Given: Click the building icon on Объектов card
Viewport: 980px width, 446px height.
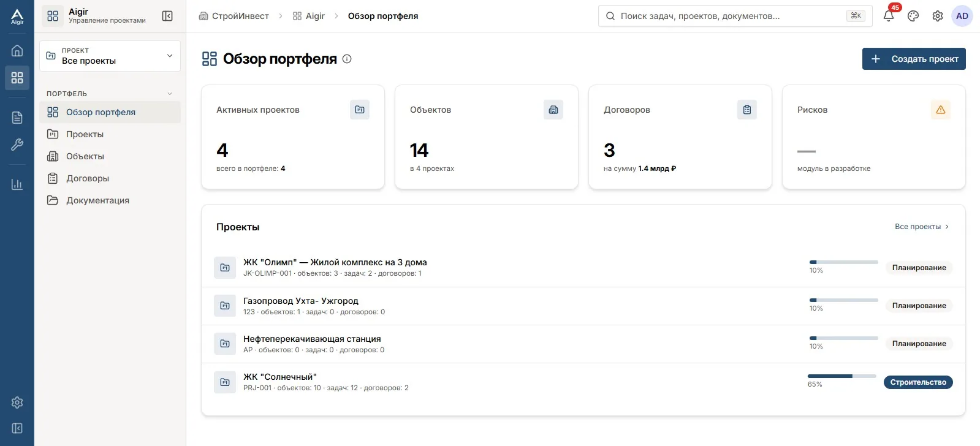Looking at the screenshot, I should [553, 110].
